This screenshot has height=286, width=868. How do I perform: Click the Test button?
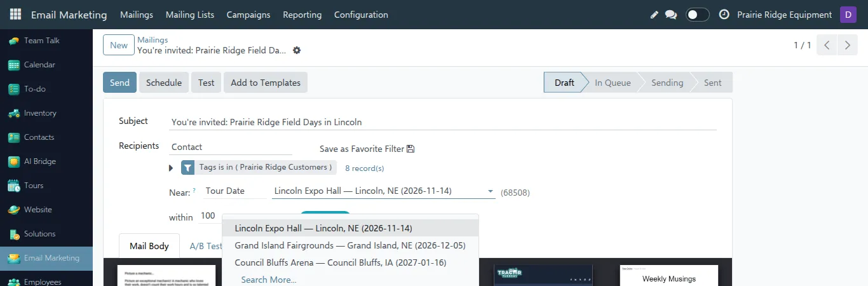(206, 83)
